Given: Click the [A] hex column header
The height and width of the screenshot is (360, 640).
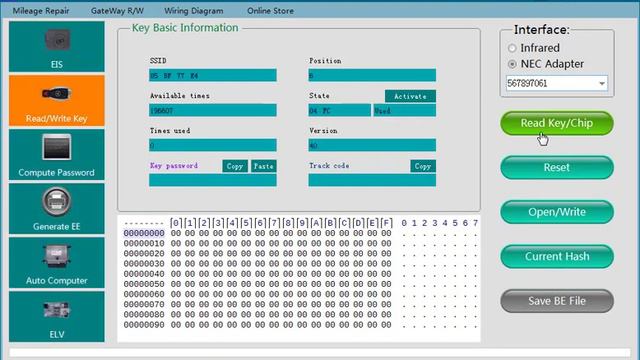Looking at the screenshot, I should pos(316,223).
